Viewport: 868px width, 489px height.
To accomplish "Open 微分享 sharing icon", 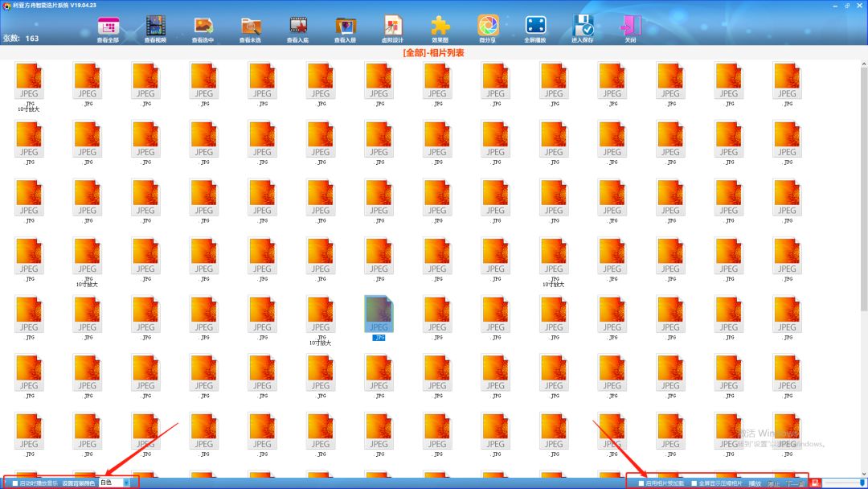I will 488,29.
